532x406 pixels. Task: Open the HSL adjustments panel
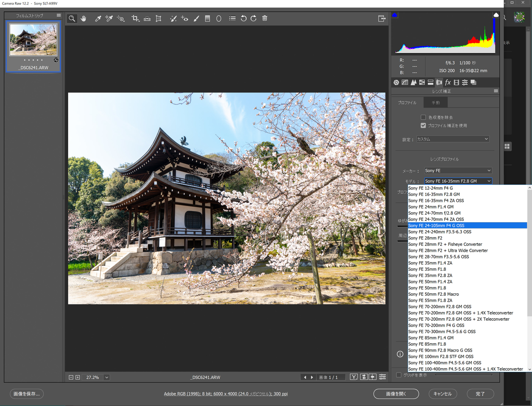tap(422, 82)
